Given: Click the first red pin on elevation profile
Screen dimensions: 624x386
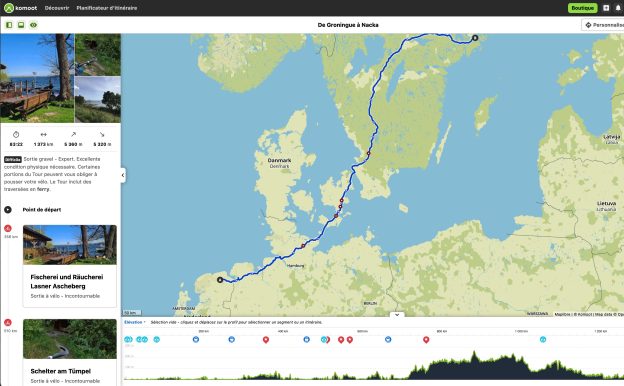Looking at the screenshot, I should [266, 339].
